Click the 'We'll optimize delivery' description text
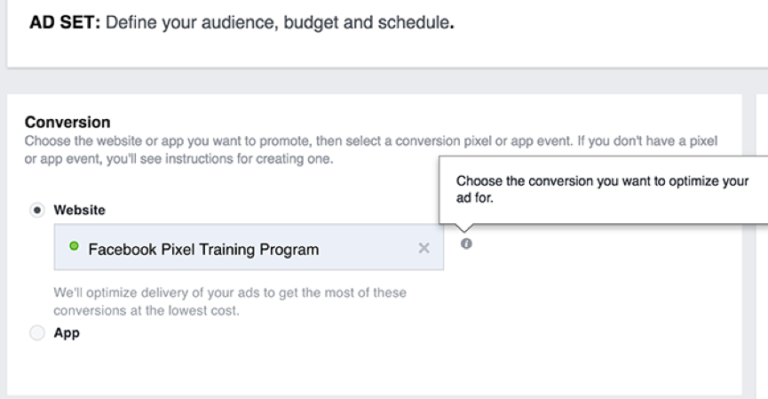Screen dimensions: 768x399 tap(230, 302)
